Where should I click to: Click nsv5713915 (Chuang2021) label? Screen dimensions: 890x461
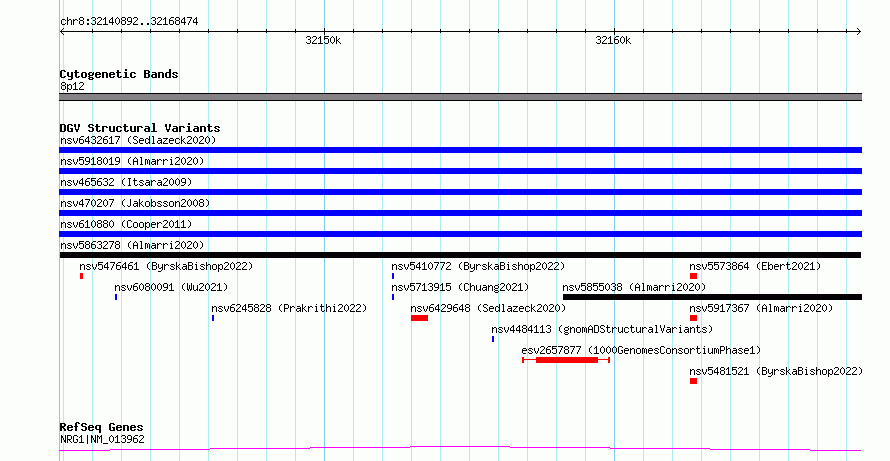point(460,287)
